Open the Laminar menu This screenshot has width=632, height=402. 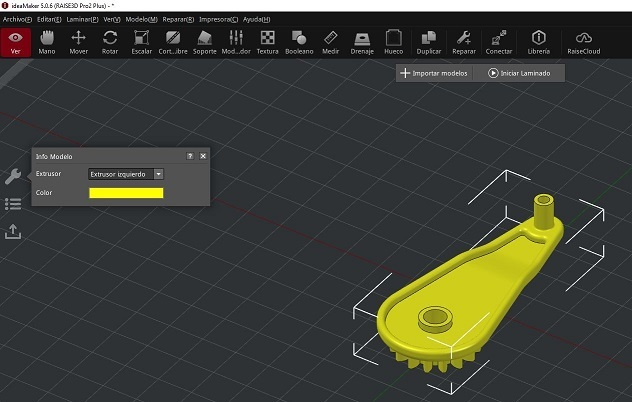click(x=83, y=19)
